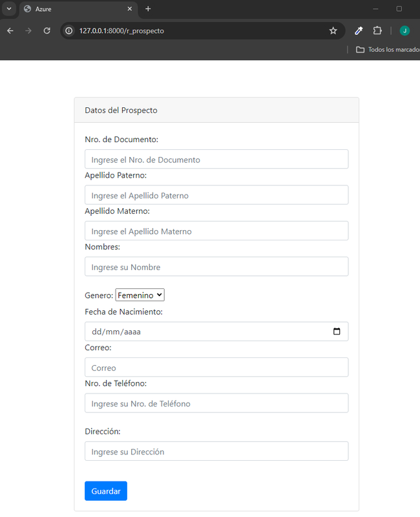This screenshot has height=517, width=420.
Task: Open the extensions puzzle icon
Action: coord(377,30)
